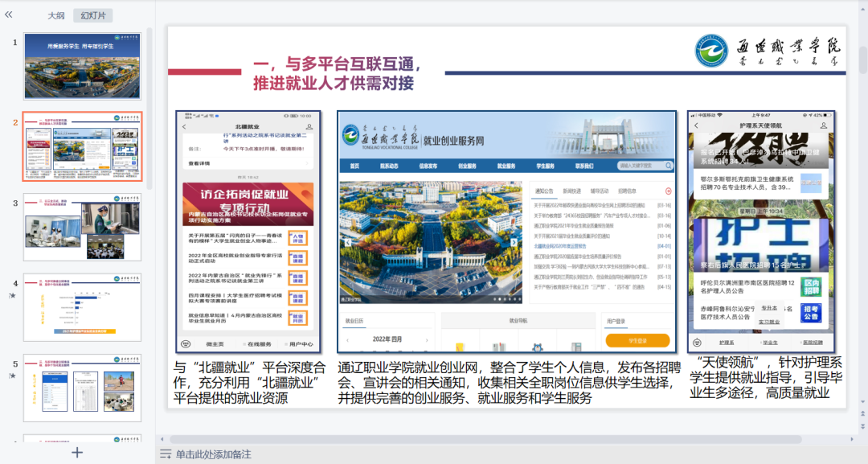Switch to the 大纲 outline tab

click(56, 15)
